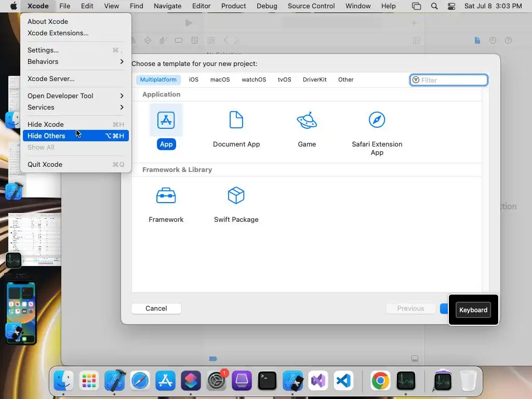Go forward with the editor forward arrow
This screenshot has height=399, width=532.
(236, 41)
